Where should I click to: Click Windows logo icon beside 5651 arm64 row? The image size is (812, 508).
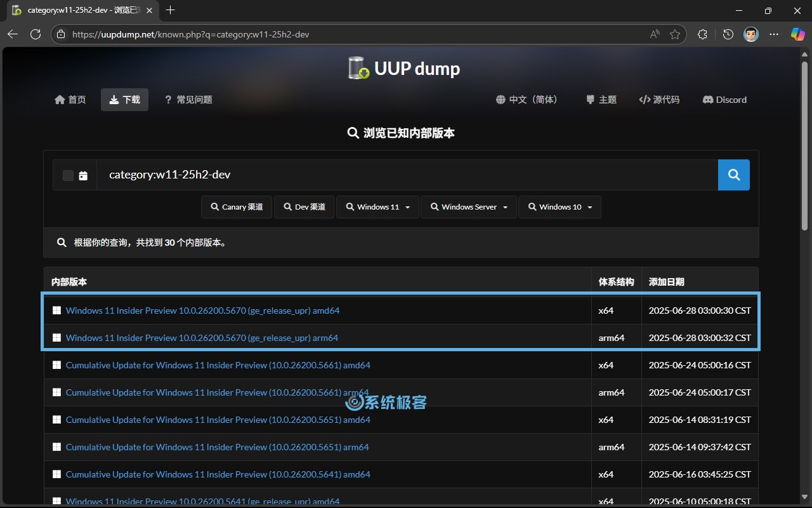pyautogui.click(x=56, y=447)
